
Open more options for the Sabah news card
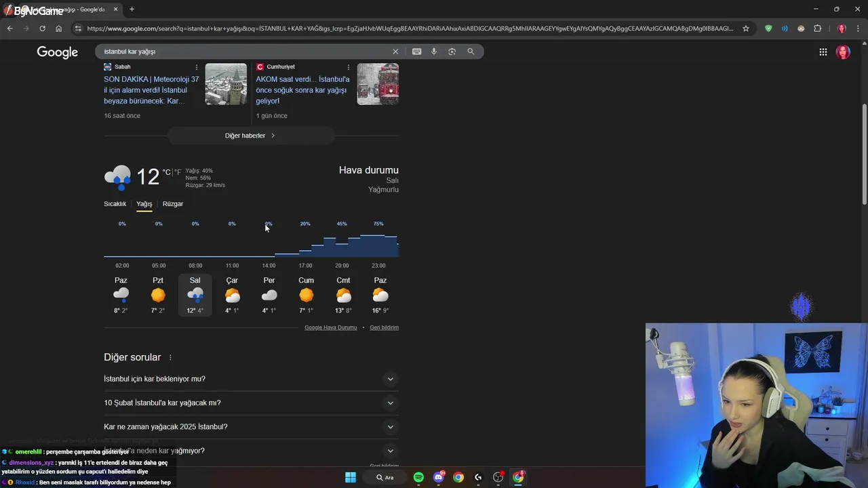pos(197,67)
